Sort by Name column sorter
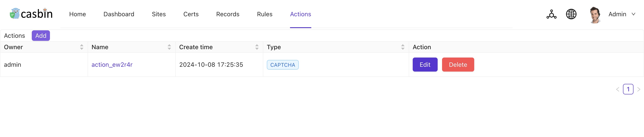 [x=169, y=47]
